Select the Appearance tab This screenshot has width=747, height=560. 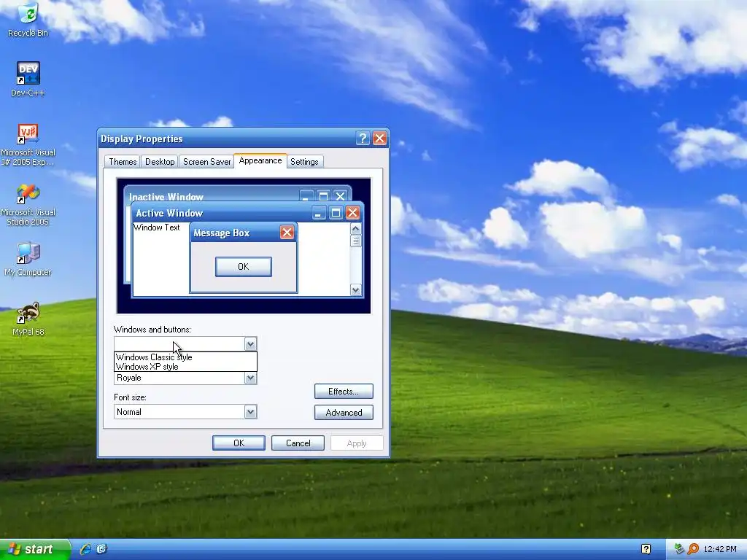pos(260,160)
